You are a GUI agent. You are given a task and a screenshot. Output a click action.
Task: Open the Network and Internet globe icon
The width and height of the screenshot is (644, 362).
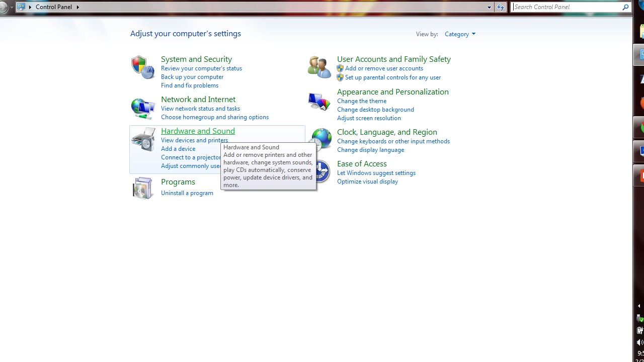click(142, 108)
